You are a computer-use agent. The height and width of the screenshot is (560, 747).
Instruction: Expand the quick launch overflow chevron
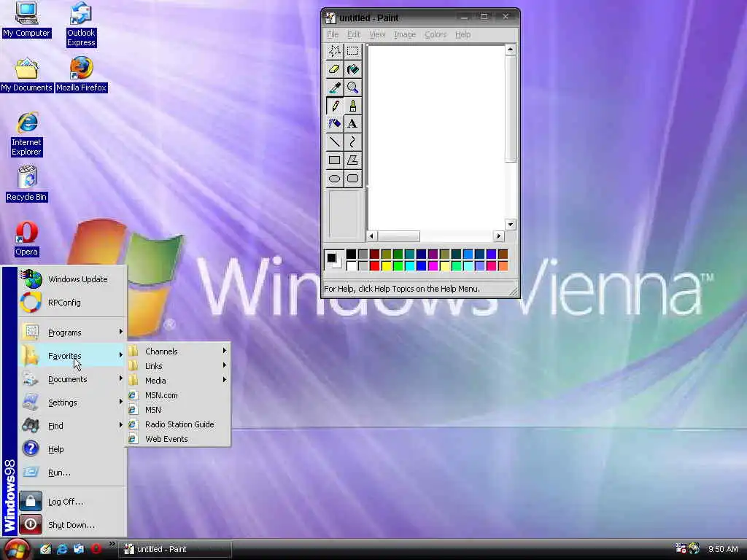click(112, 544)
